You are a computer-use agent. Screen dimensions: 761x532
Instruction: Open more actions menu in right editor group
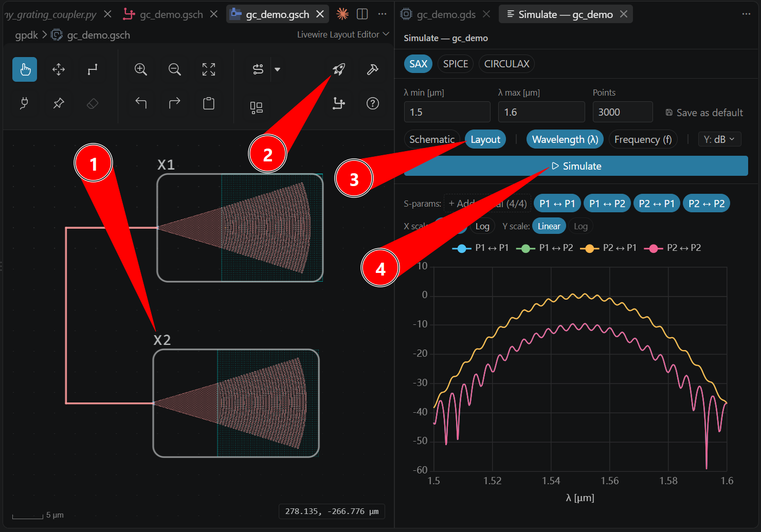point(746,14)
